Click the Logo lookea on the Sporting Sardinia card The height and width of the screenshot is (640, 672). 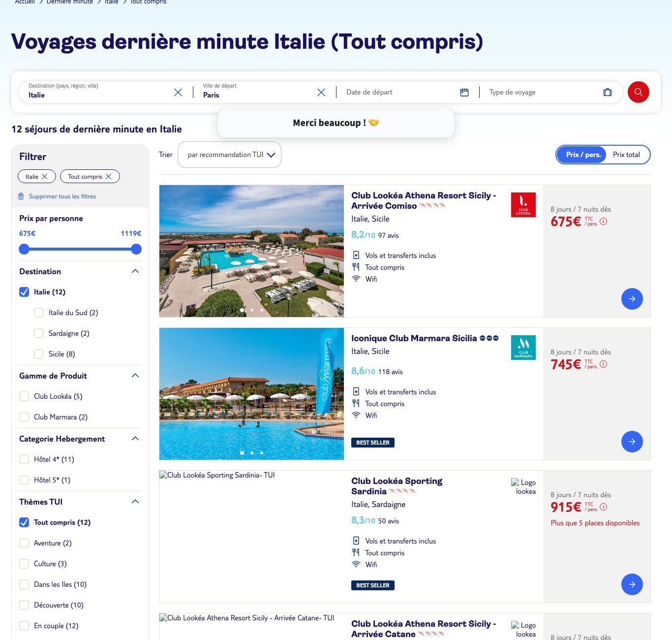(x=523, y=487)
